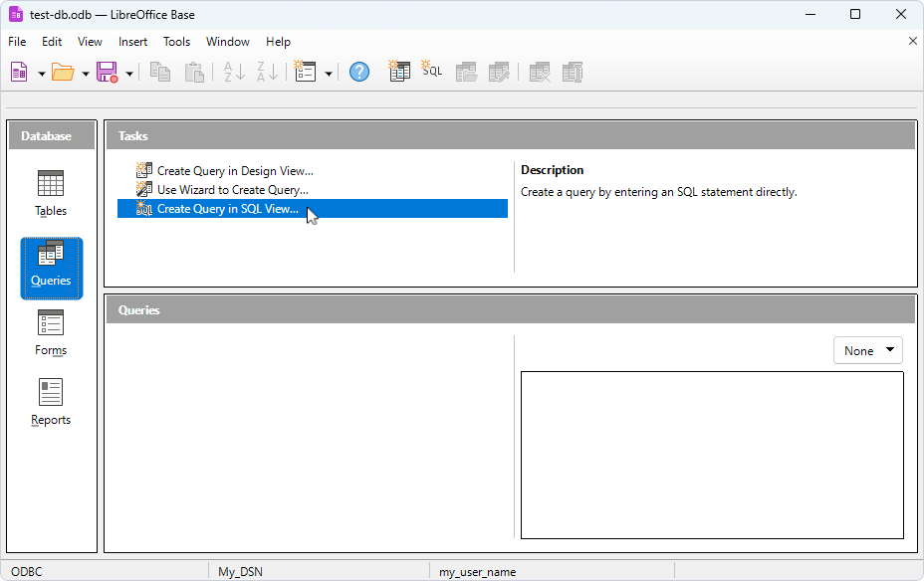Select Tables in Database pane
Image resolution: width=924 pixels, height=581 pixels.
point(51,194)
